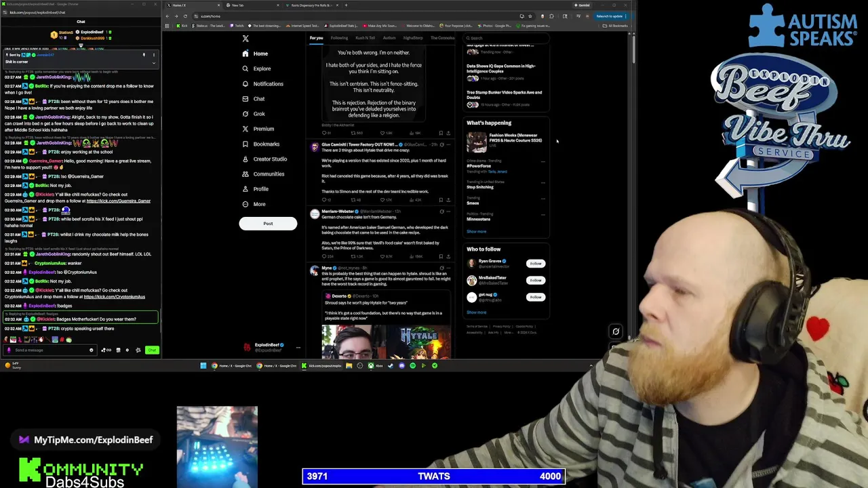
Task: Open chat settings gear in Kick chat
Action: click(x=127, y=350)
